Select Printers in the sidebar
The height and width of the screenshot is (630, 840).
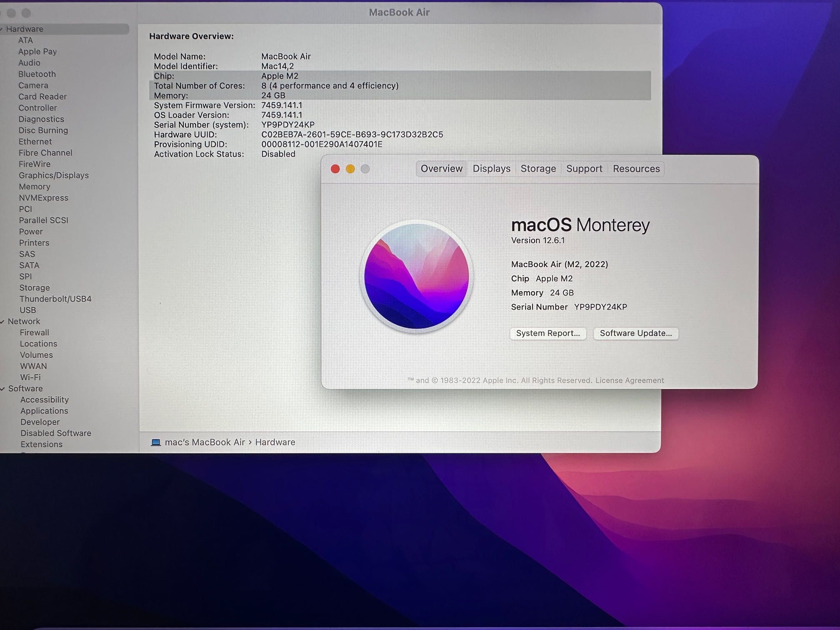pyautogui.click(x=34, y=243)
